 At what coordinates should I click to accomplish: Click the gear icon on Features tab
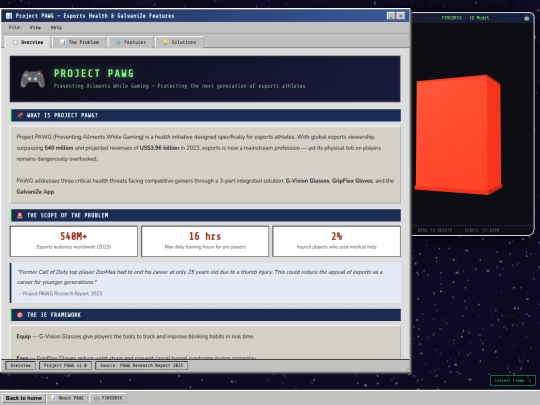pos(118,42)
